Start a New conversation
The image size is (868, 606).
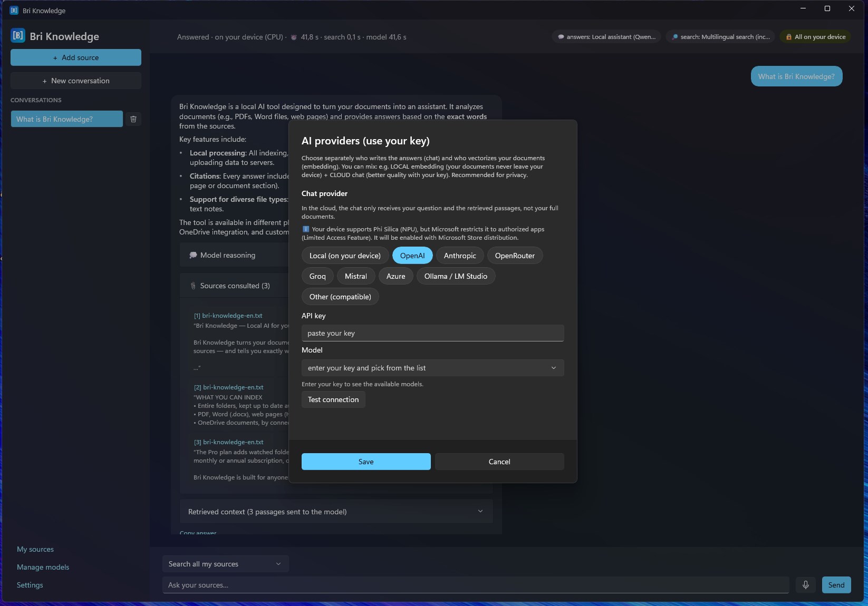[76, 81]
